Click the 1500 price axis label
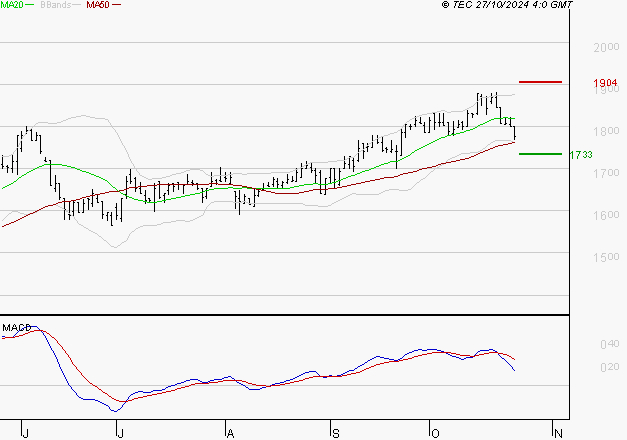Image resolution: width=627 pixels, height=440 pixels. (606, 257)
